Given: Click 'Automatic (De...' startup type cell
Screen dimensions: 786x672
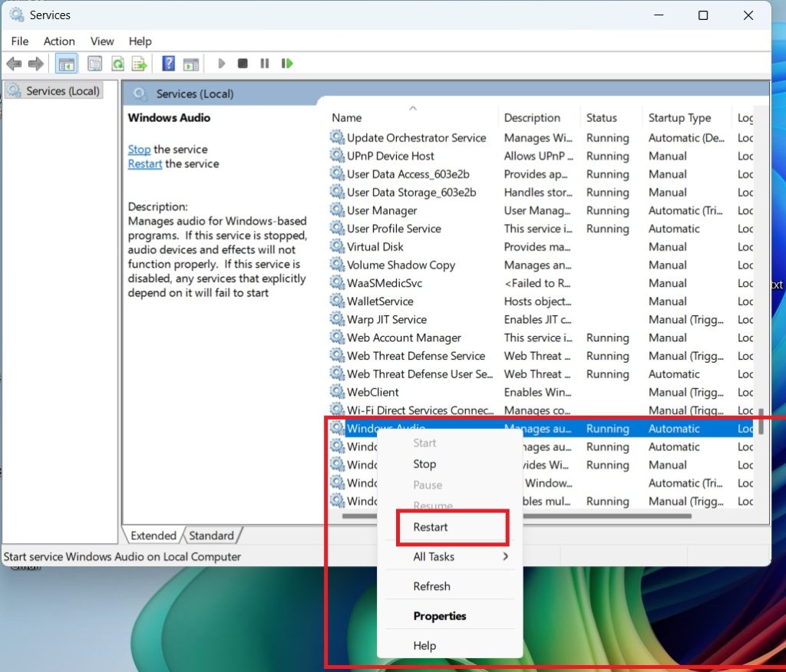Looking at the screenshot, I should click(685, 138).
